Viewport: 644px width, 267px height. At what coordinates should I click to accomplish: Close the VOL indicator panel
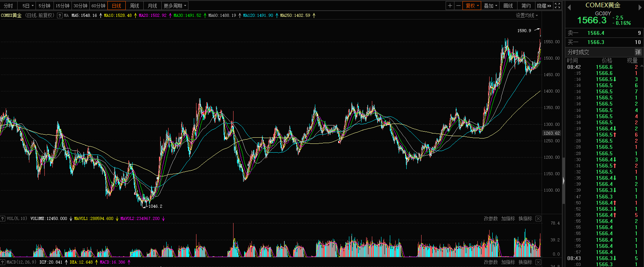click(538, 219)
